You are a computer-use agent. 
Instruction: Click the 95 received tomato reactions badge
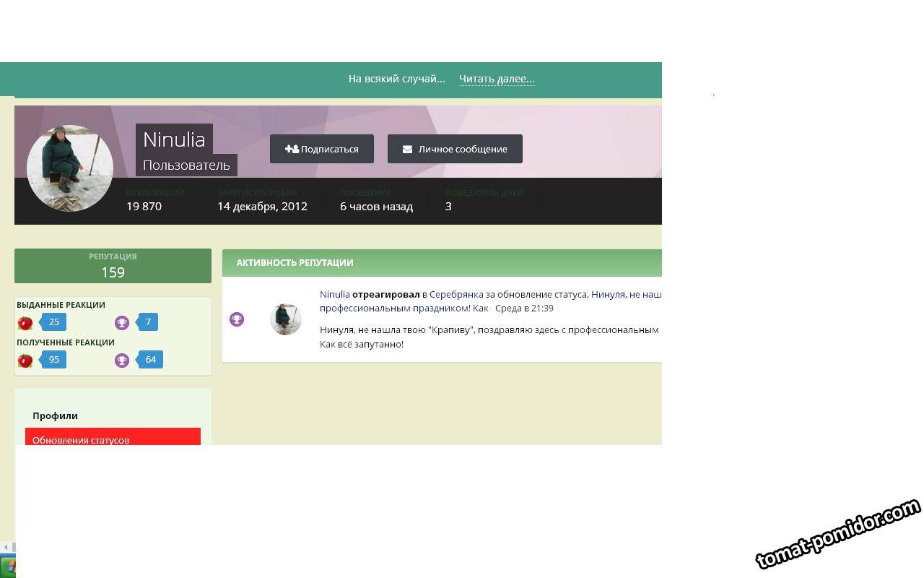(54, 360)
